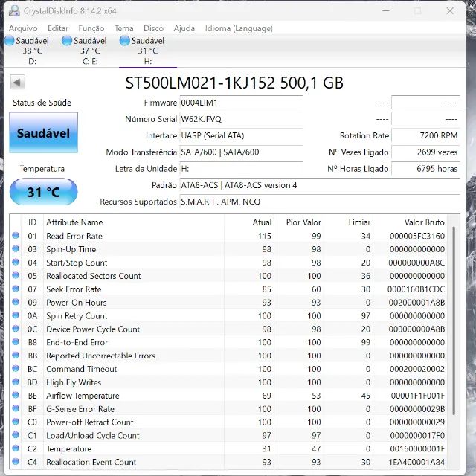
Task: Click status dot of Power-On Hours row
Action: click(x=16, y=302)
